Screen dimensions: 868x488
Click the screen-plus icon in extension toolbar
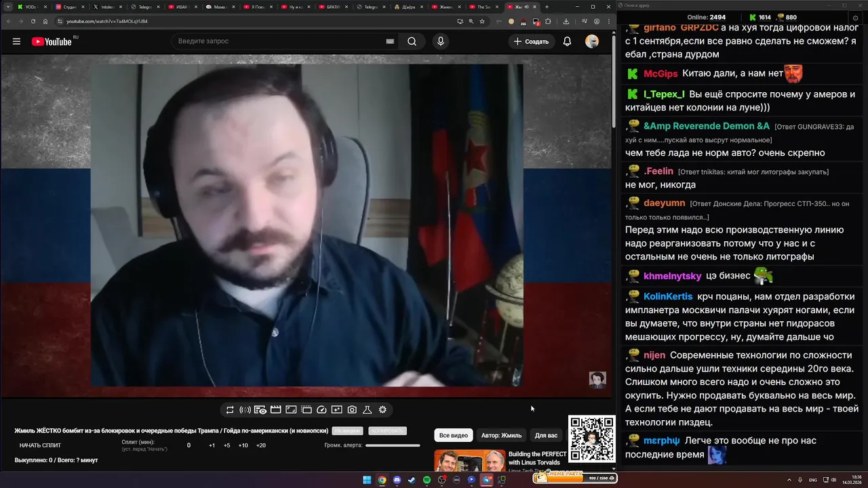pos(337,409)
